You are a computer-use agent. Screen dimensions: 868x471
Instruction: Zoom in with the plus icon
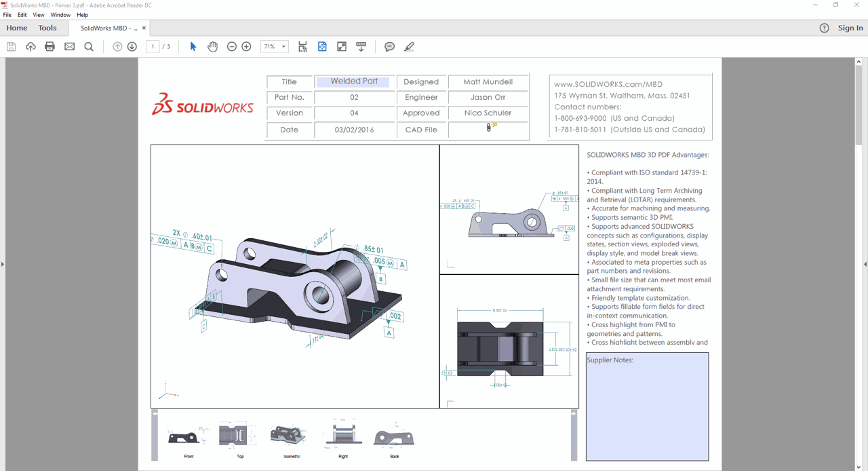point(247,47)
